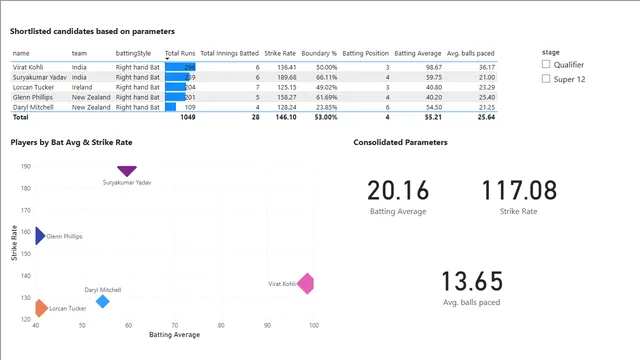Click the Consolidated Parameters heading
640x360 pixels.
[400, 142]
